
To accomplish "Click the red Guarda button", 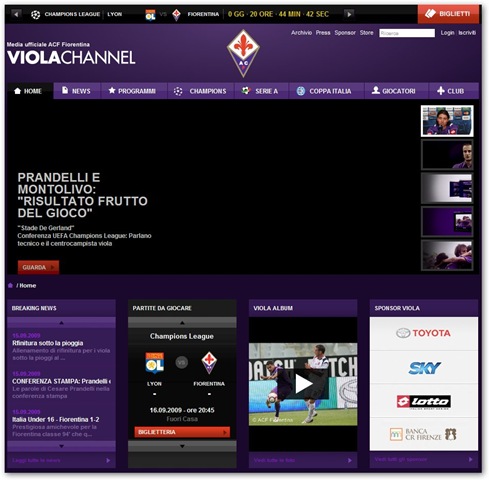I will [38, 267].
